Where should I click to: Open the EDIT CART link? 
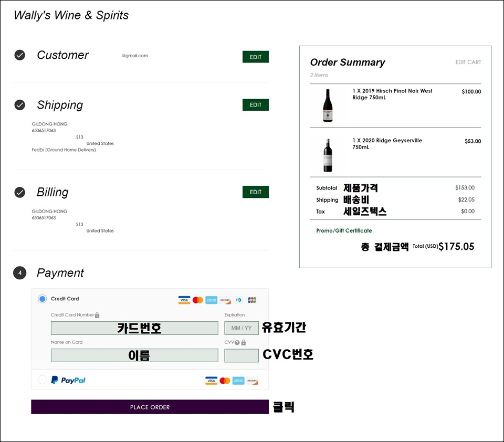468,62
